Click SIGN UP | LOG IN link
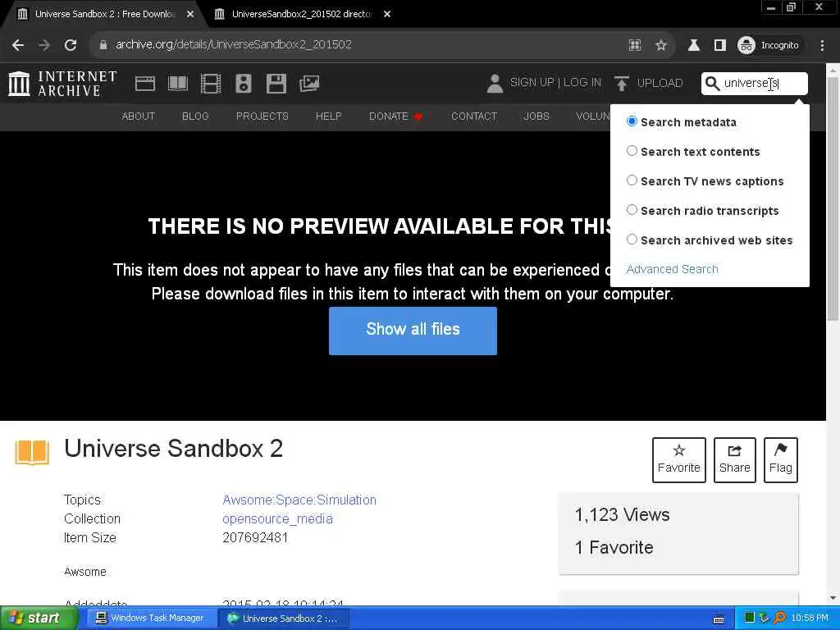 (555, 83)
